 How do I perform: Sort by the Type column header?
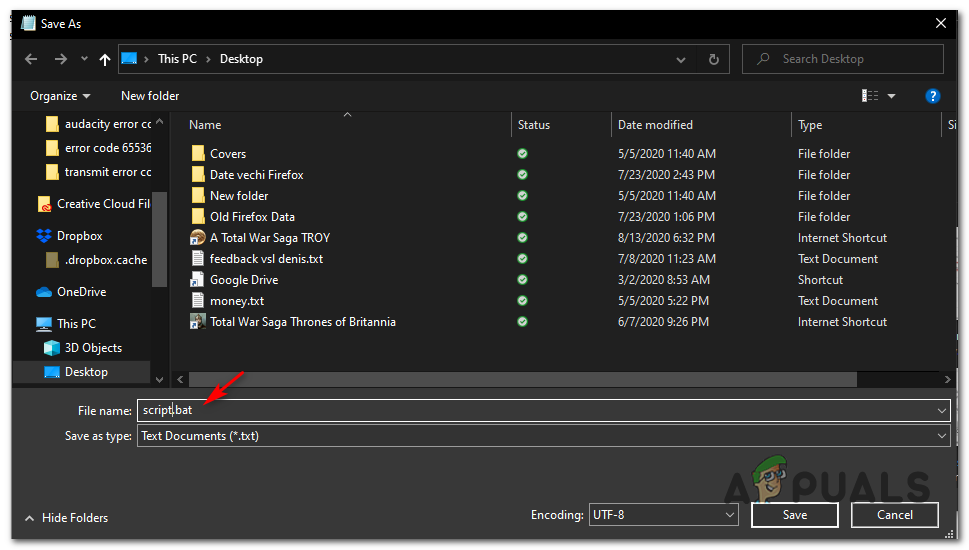coord(810,125)
